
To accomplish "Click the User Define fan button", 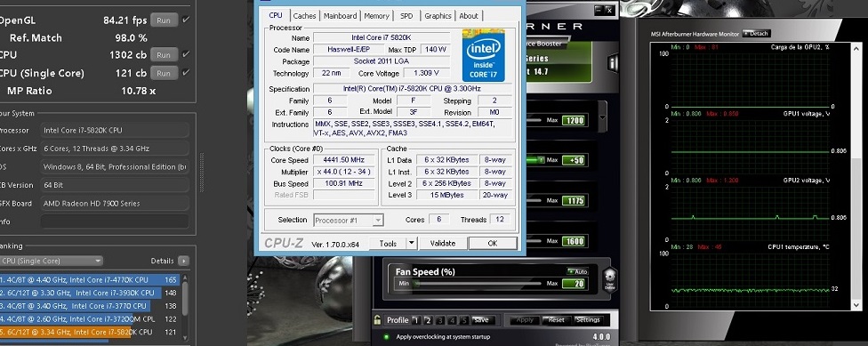I will pyautogui.click(x=609, y=279).
